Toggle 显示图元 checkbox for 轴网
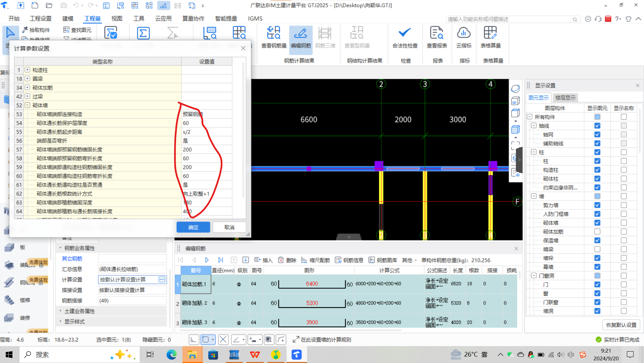Screen dimensions: 644x363 (x=597, y=134)
